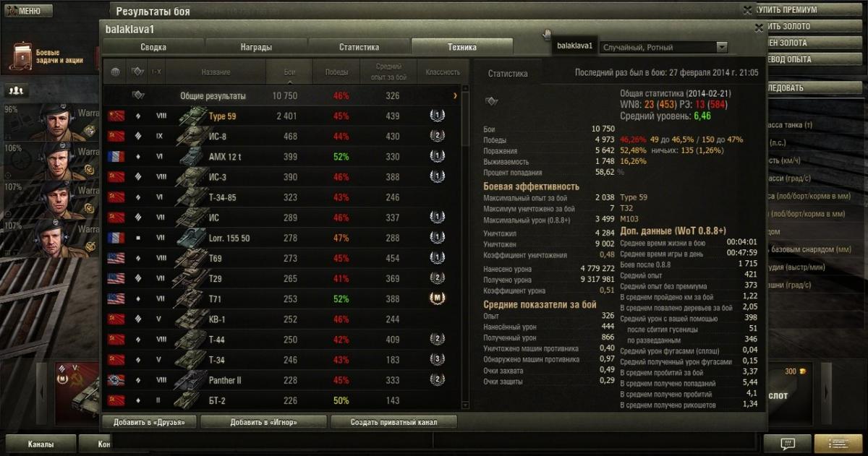The width and height of the screenshot is (868, 456).
Task: Select the БТ-2 vehicle row name
Action: 217,400
